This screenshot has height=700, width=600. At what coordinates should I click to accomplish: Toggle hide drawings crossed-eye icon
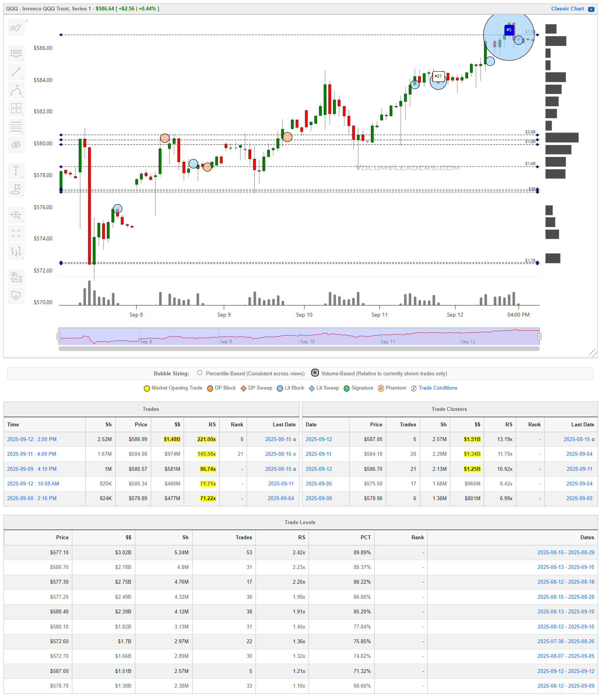[16, 145]
